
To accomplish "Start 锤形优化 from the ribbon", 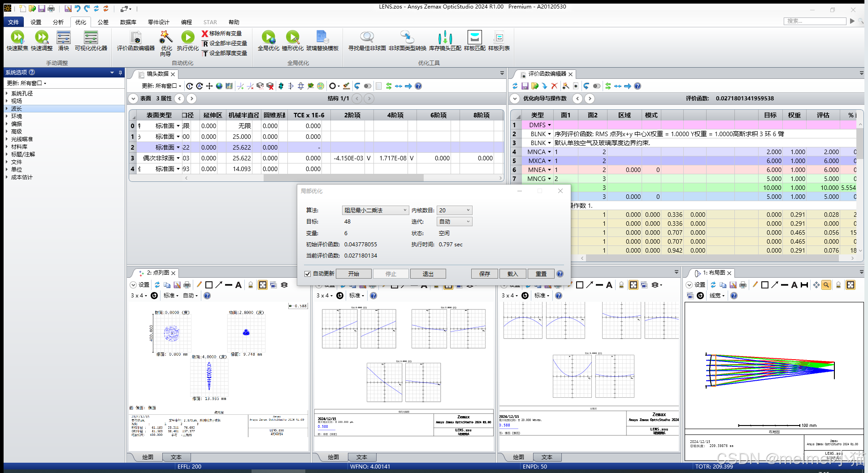I will click(293, 40).
